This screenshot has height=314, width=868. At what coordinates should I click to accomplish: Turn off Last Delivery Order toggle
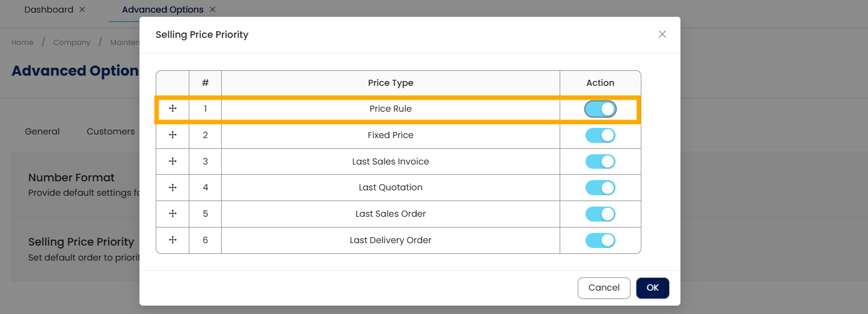pyautogui.click(x=600, y=240)
